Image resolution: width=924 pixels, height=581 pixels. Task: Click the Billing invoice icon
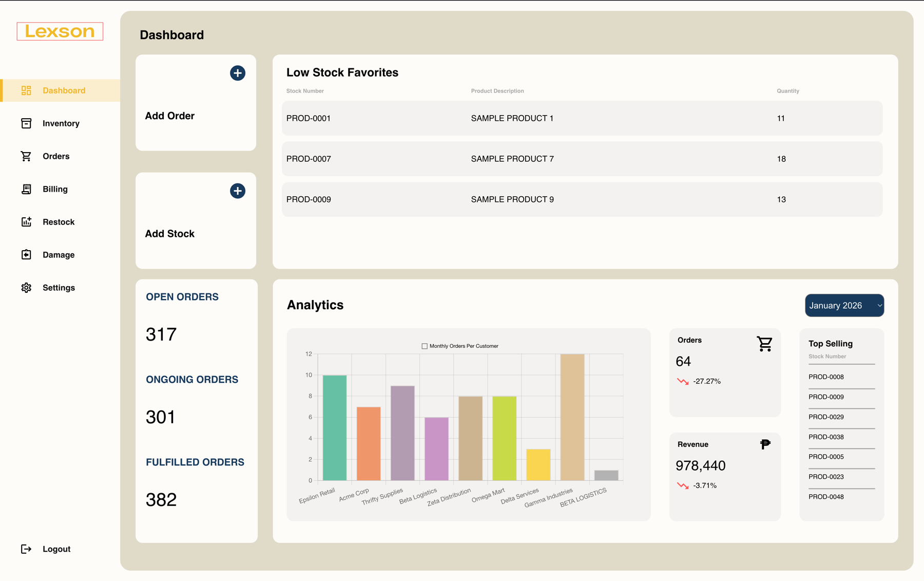pos(26,189)
